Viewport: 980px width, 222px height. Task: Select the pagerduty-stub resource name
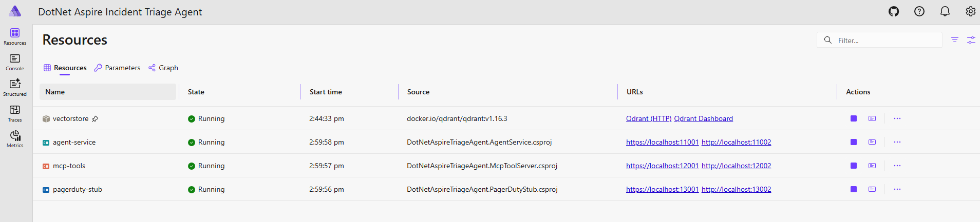(78, 189)
